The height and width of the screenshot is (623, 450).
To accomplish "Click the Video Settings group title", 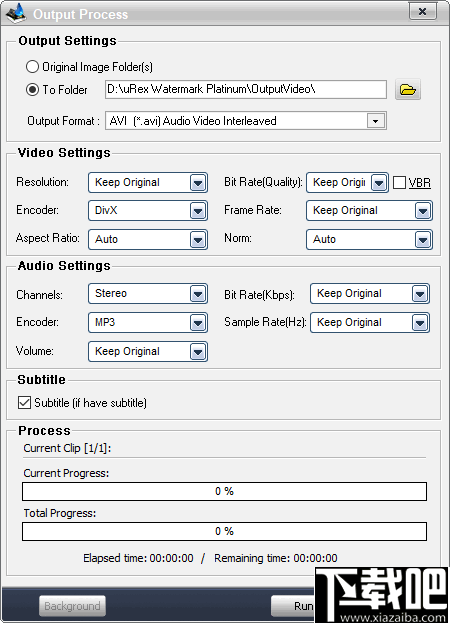I will click(x=64, y=153).
